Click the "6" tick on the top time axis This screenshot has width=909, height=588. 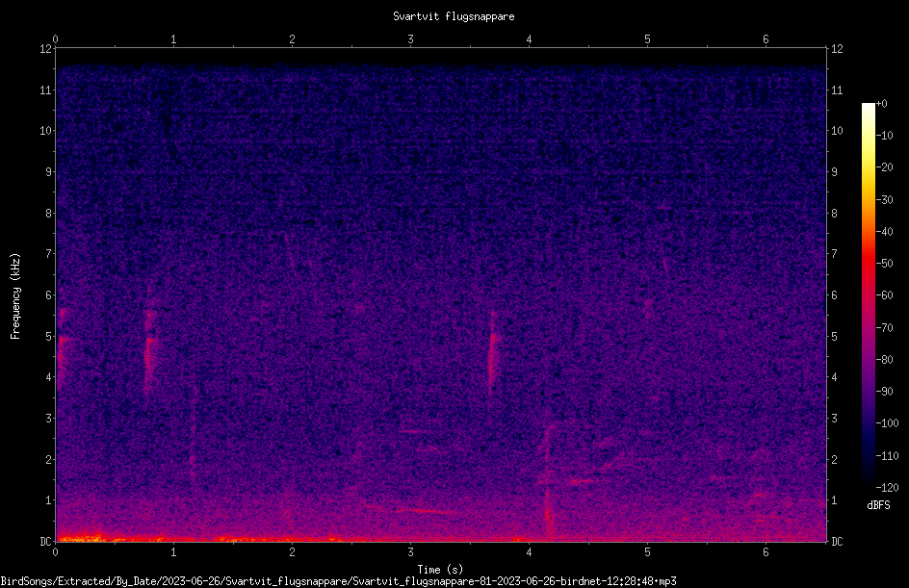(766, 39)
